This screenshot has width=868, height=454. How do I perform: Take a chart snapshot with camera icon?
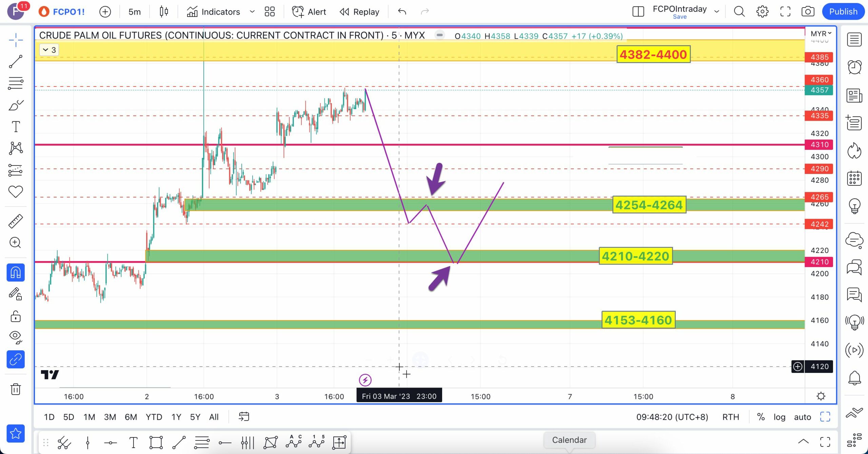(x=808, y=12)
